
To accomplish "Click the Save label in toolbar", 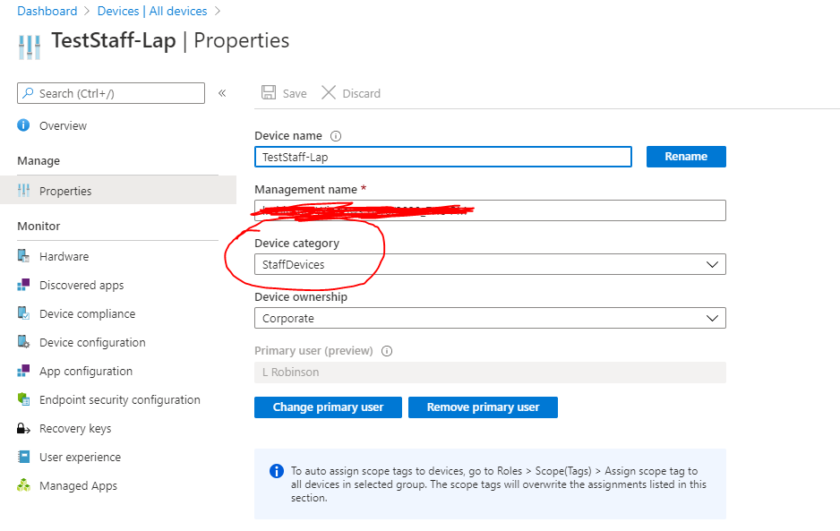I will click(x=295, y=93).
